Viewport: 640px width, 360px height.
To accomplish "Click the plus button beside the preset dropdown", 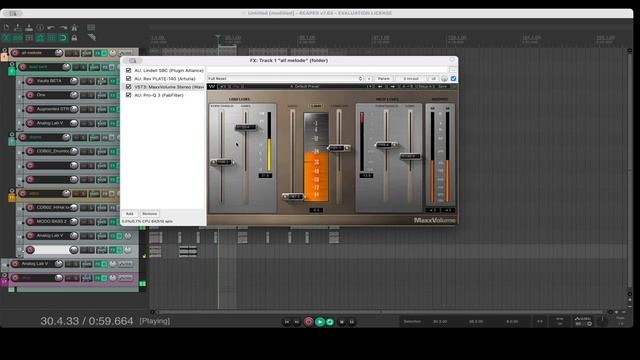I will pyautogui.click(x=369, y=78).
